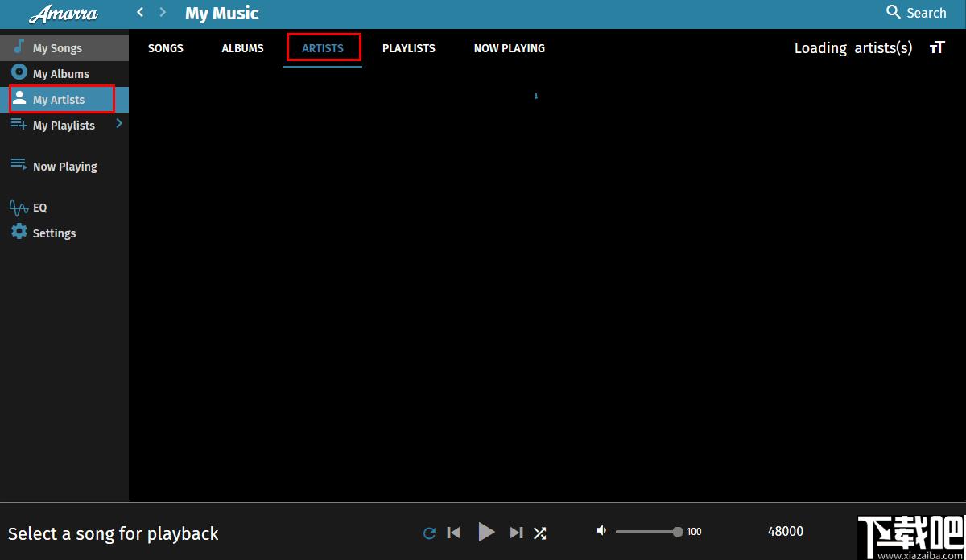The width and height of the screenshot is (966, 560).
Task: Toggle shuffle mode
Action: (540, 533)
